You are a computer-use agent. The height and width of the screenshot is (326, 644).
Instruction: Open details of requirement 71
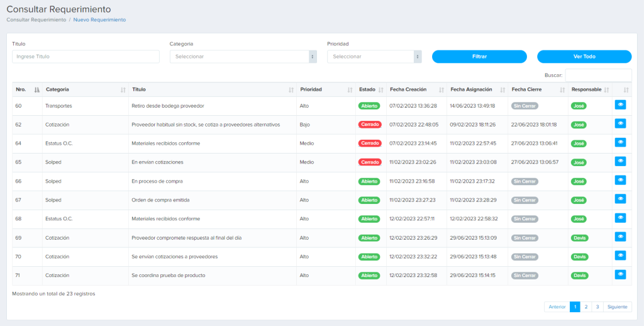(x=620, y=274)
